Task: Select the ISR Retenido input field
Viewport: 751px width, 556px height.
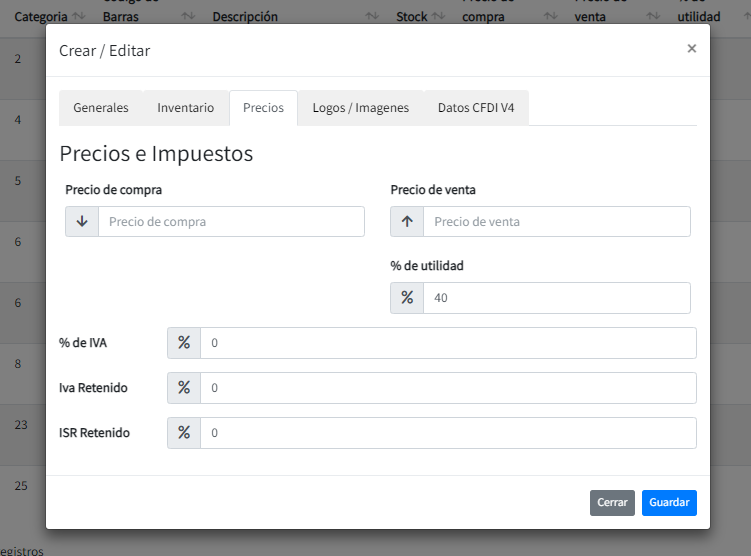Action: 448,433
